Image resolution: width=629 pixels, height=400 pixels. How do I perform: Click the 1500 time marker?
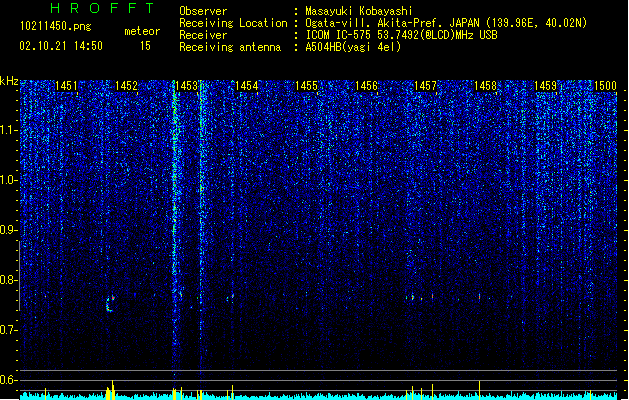tap(605, 86)
